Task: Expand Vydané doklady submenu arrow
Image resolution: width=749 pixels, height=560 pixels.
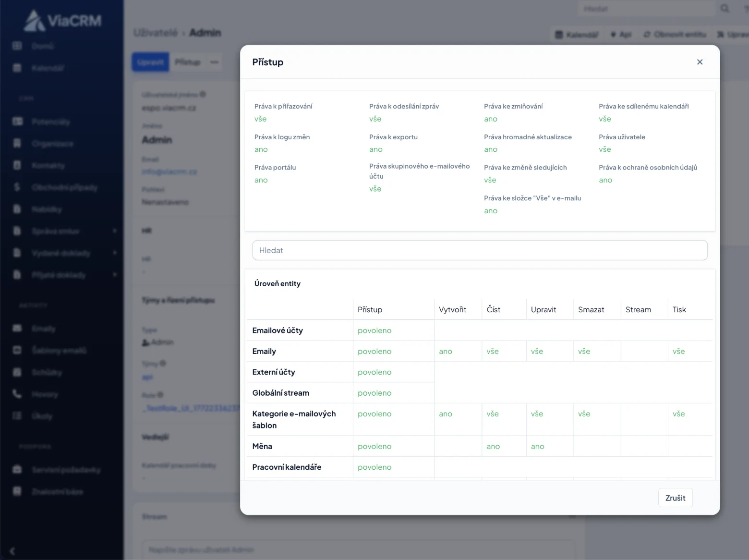Action: click(x=115, y=253)
